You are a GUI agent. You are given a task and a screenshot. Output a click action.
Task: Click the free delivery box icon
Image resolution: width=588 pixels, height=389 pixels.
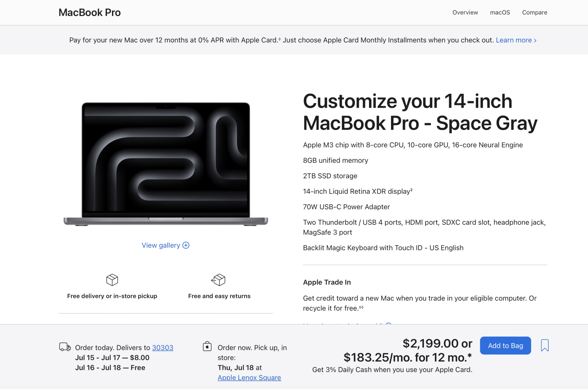(112, 280)
